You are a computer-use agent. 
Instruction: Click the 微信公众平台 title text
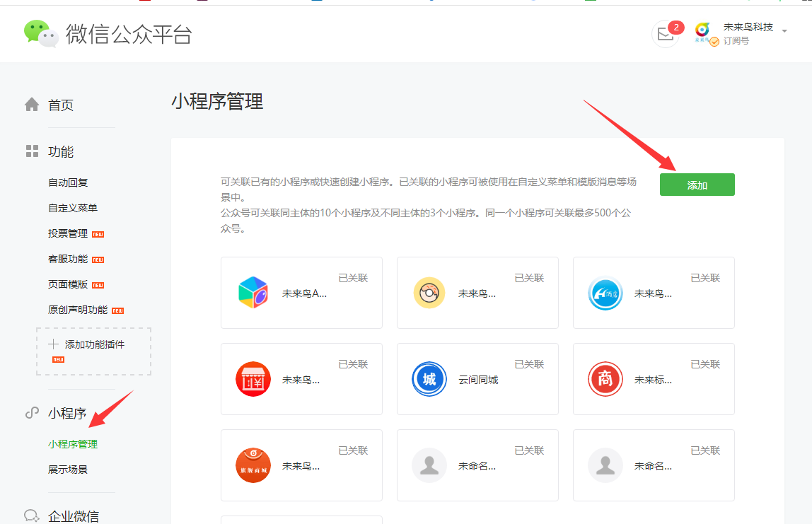point(129,34)
